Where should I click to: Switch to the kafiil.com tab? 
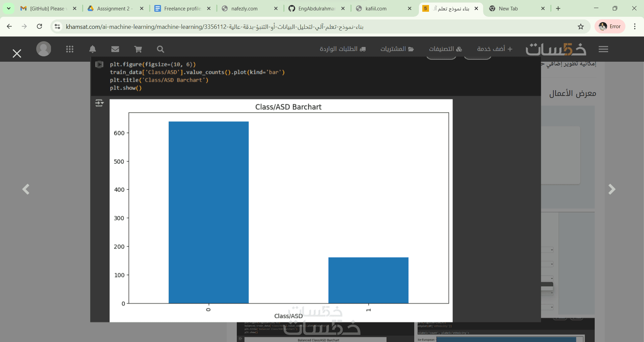[x=384, y=8]
